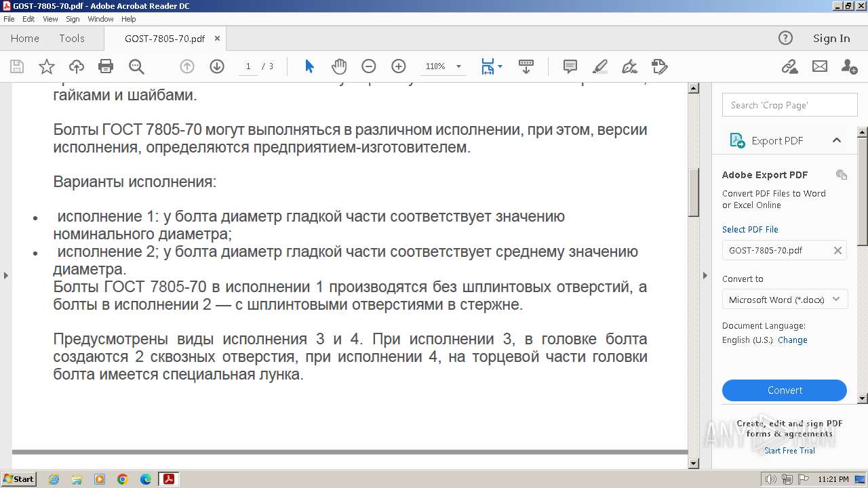Open Chrome from the taskbar
868x488 pixels.
tap(123, 479)
